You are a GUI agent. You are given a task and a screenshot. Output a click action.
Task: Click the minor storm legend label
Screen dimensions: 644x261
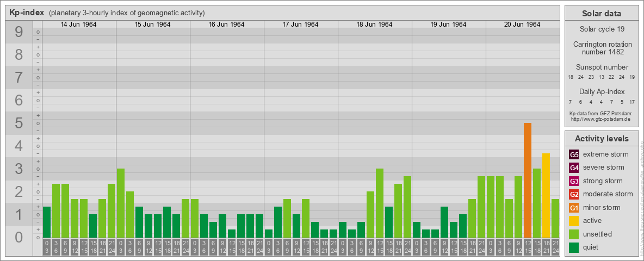tap(602, 208)
